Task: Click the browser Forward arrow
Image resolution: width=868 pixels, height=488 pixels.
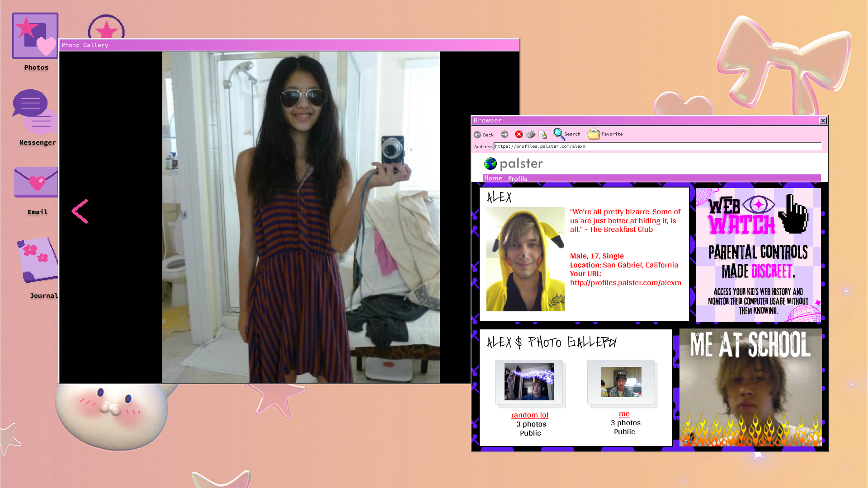Action: [505, 134]
